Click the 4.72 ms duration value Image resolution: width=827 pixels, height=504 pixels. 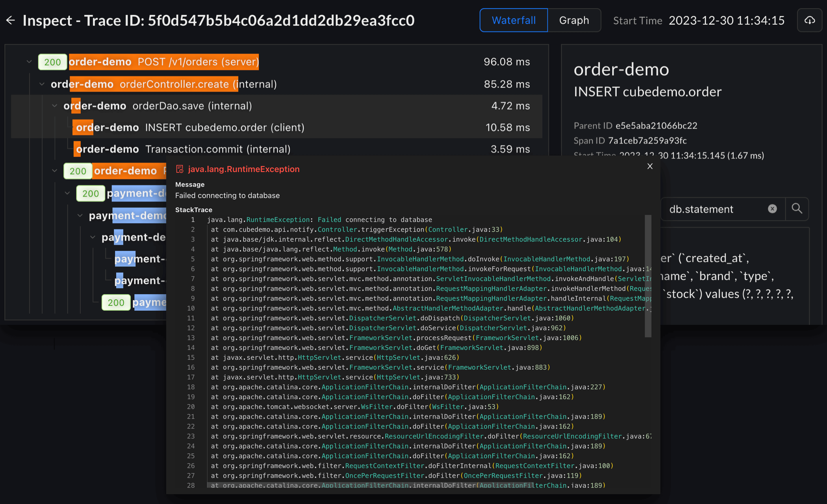[510, 106]
